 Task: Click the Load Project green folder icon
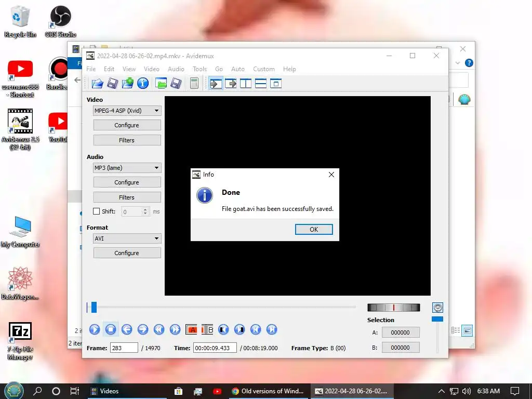click(x=161, y=83)
